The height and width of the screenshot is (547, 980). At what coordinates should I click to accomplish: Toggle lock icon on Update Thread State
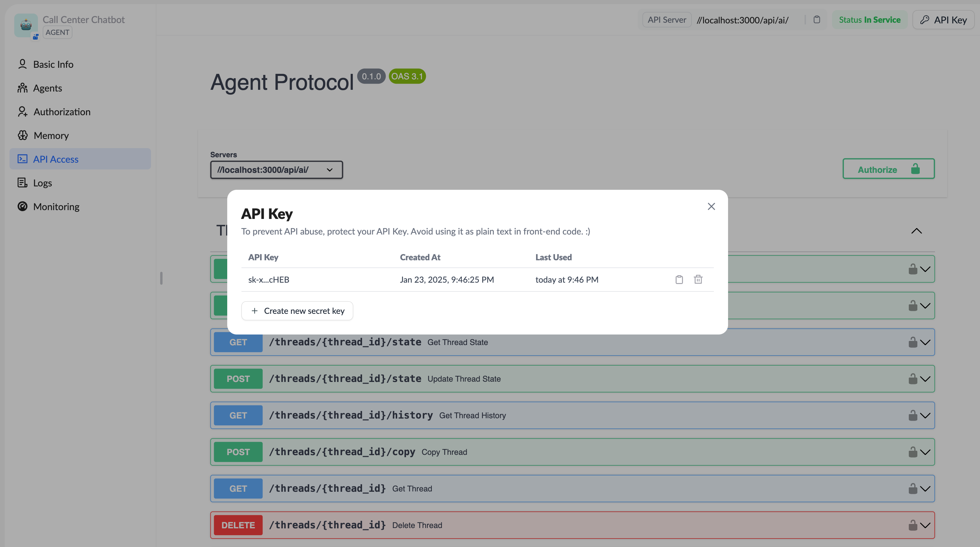913,379
